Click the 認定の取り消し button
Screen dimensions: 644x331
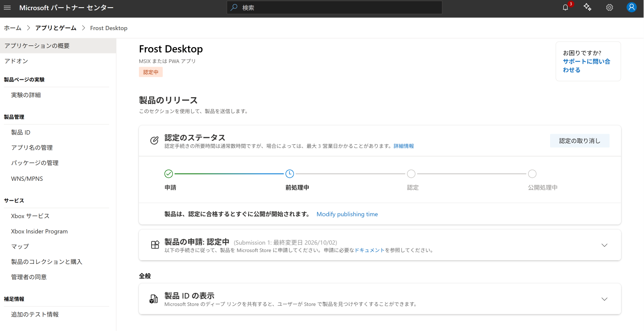click(579, 141)
